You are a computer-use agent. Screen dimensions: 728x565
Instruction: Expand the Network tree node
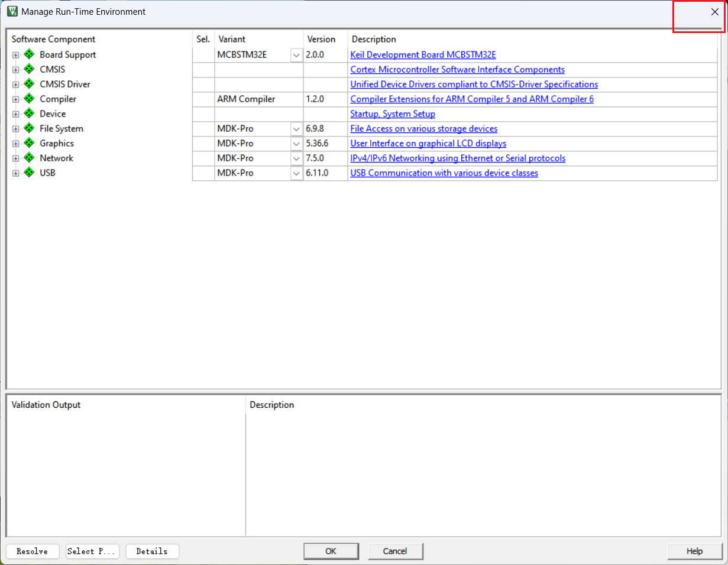tap(16, 158)
